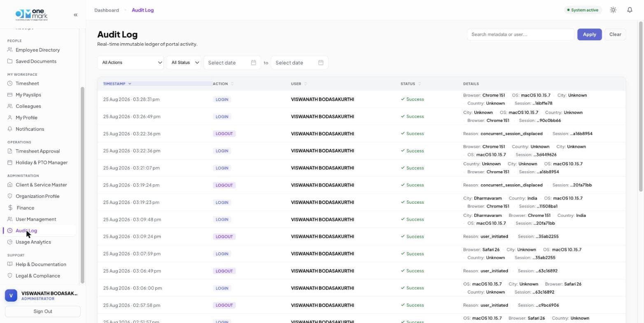Click the User Management people icon
This screenshot has width=644, height=323.
[10, 219]
